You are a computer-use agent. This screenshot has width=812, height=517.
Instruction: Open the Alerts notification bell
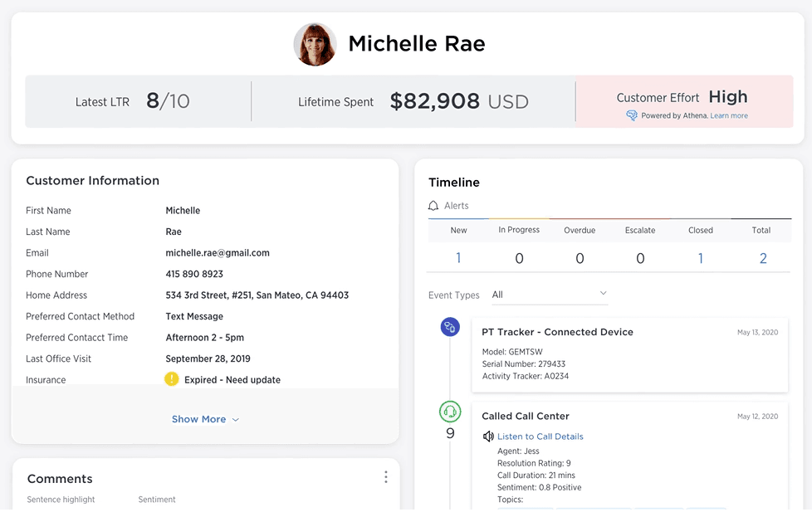point(433,205)
